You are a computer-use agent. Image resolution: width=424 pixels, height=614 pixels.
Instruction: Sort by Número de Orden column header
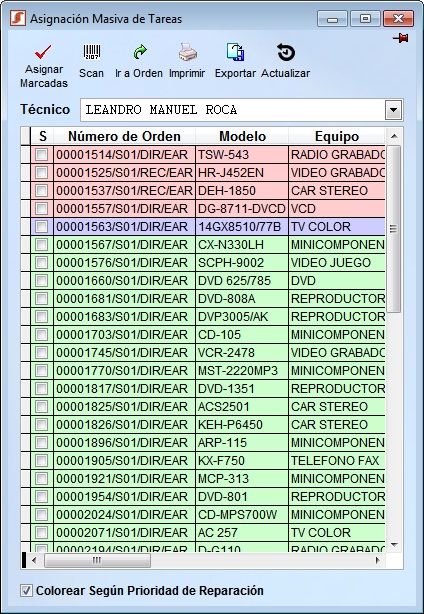124,136
